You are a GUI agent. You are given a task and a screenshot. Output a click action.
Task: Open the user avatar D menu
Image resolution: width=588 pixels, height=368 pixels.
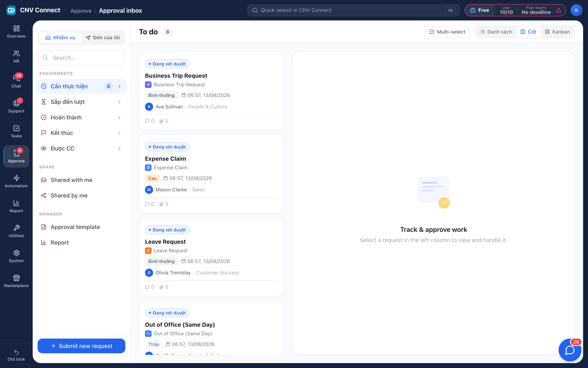click(x=576, y=10)
